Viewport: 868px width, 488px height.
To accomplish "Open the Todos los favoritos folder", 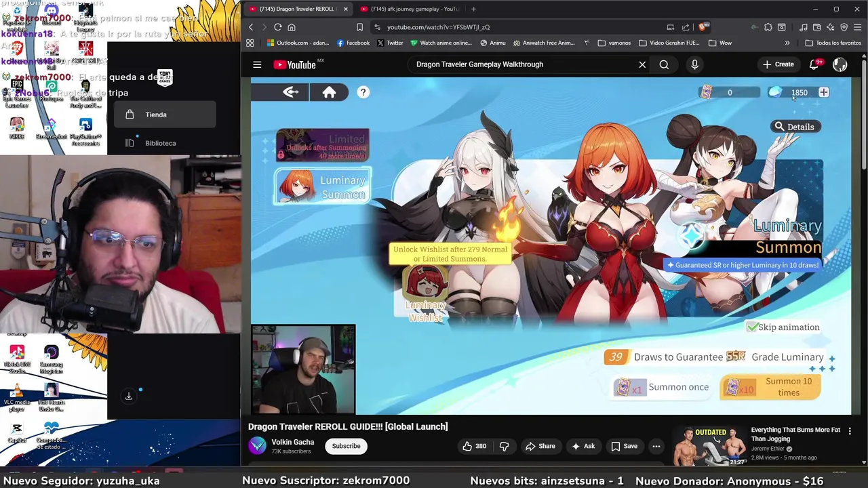I will pyautogui.click(x=833, y=43).
